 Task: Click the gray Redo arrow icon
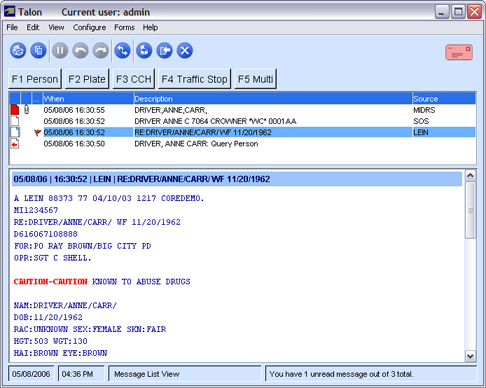tap(101, 51)
